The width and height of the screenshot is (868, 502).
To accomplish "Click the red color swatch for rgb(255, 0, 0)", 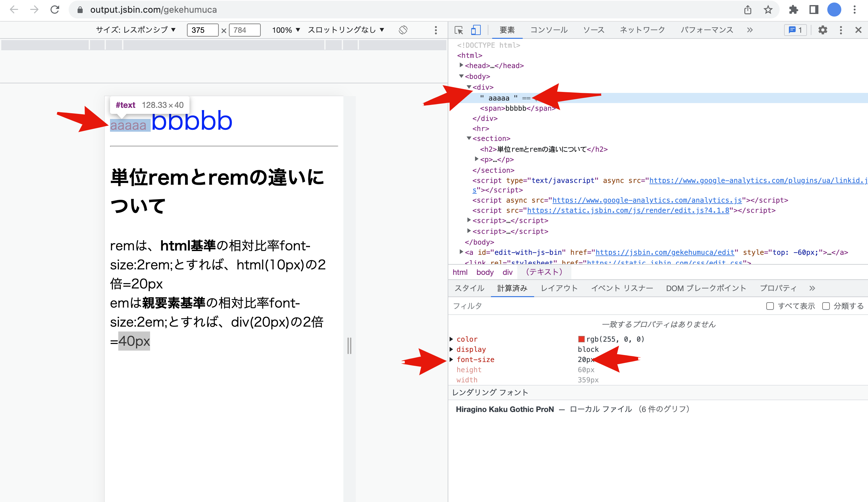I will [582, 339].
